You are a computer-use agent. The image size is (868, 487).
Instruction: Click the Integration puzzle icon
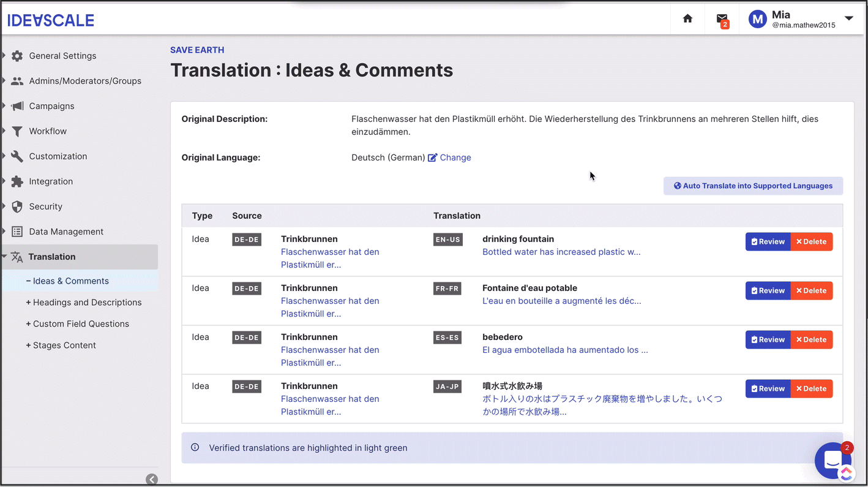point(17,181)
